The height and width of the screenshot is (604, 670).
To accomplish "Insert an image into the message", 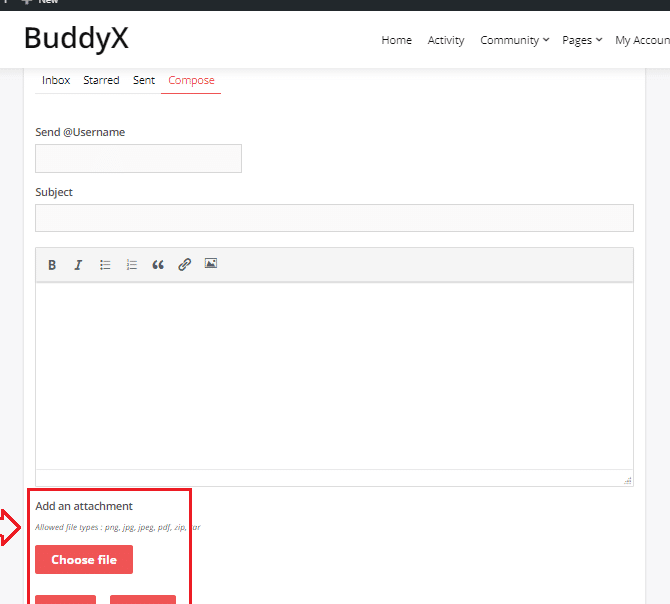I will point(211,264).
